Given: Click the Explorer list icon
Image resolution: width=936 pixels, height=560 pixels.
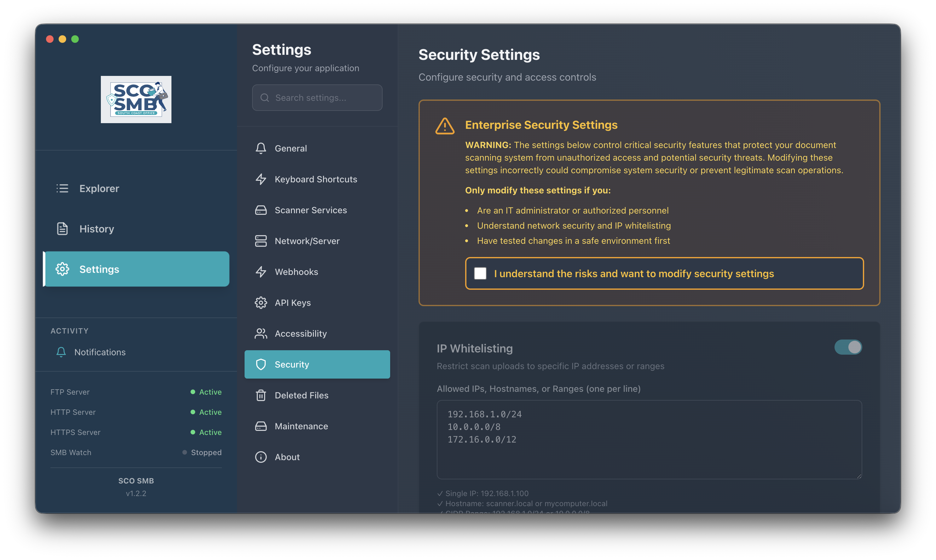Looking at the screenshot, I should tap(62, 188).
